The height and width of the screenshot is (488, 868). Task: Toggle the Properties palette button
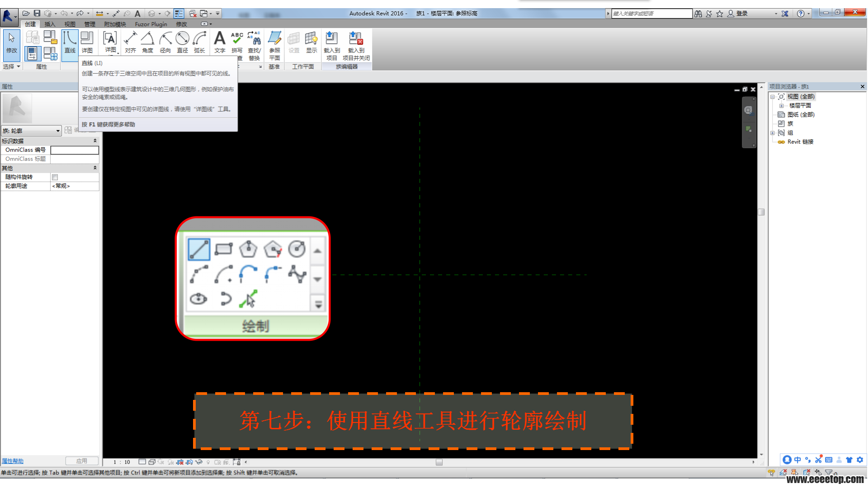(x=32, y=53)
